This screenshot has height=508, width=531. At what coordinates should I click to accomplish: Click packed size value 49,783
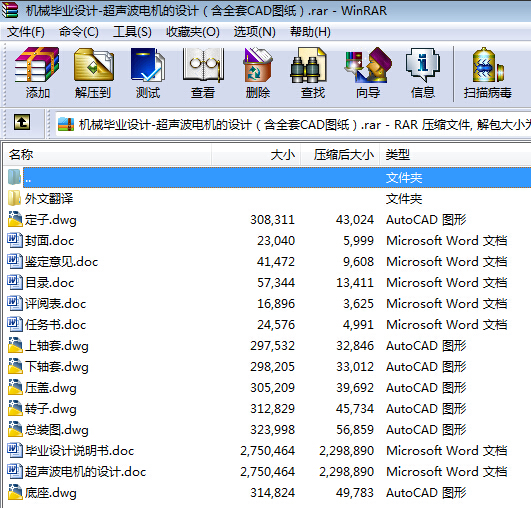[x=355, y=493]
